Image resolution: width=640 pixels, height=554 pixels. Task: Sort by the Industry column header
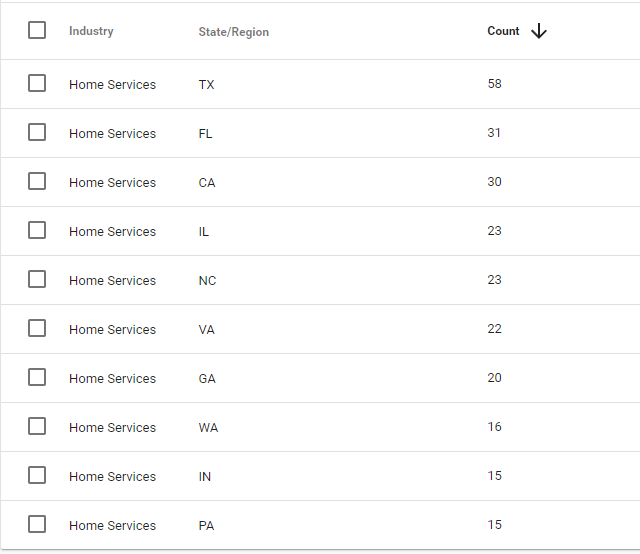click(x=91, y=31)
